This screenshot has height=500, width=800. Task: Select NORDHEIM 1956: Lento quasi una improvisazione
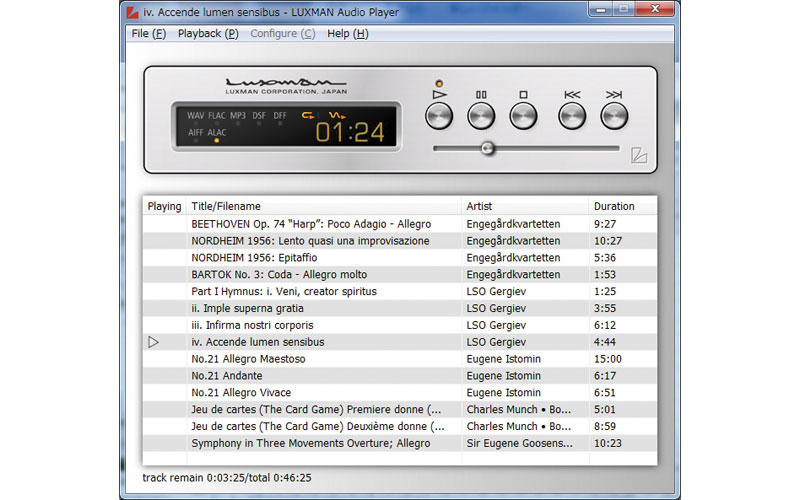click(400, 241)
